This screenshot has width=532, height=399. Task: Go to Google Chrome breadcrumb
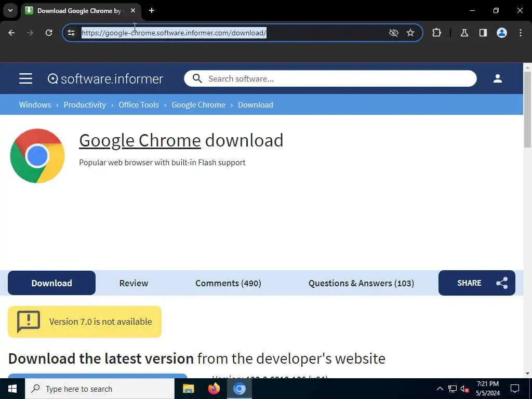point(198,104)
